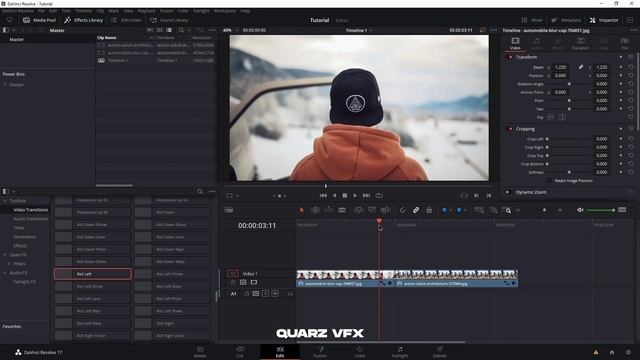Click the Replace Clip toolbar icon
Screen dimensions: 640x360
tap(385, 210)
